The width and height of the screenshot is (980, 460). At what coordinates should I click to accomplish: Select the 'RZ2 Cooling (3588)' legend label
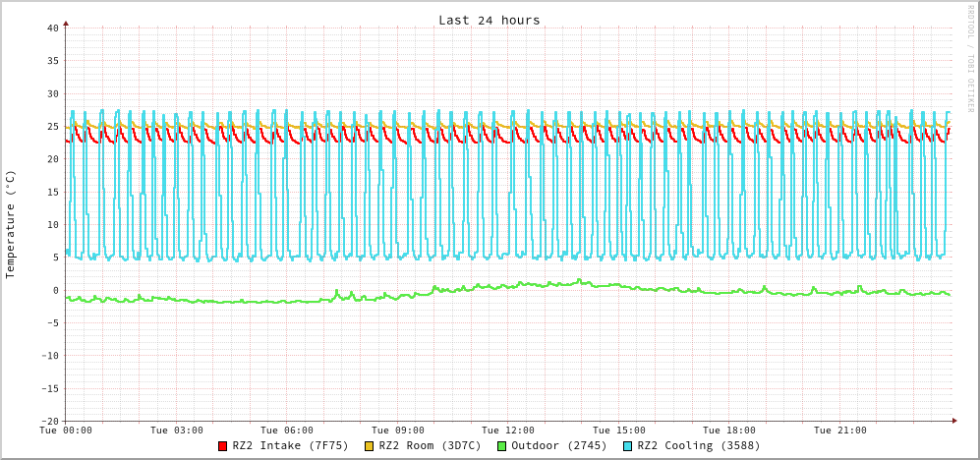pyautogui.click(x=698, y=446)
